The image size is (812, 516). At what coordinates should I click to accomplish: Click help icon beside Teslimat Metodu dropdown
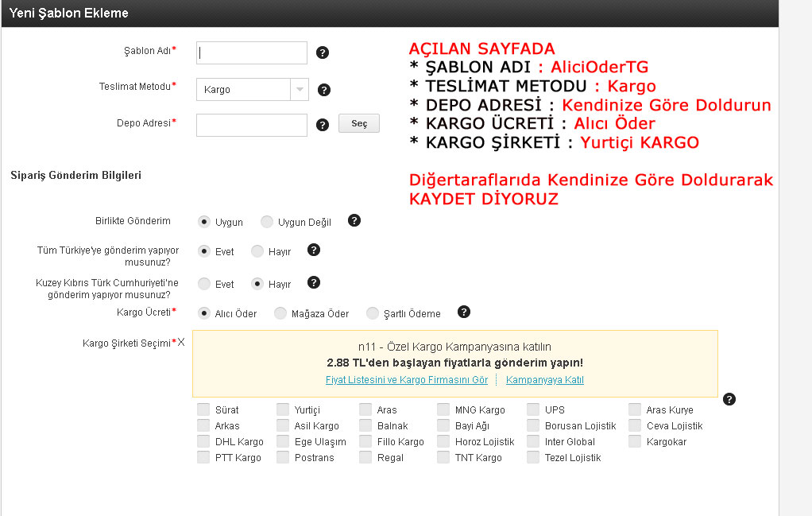click(323, 90)
